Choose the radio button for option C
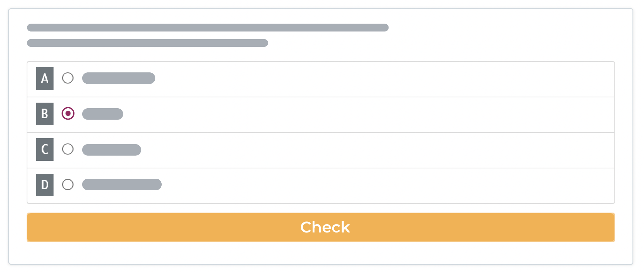This screenshot has width=644, height=273. coord(68,149)
